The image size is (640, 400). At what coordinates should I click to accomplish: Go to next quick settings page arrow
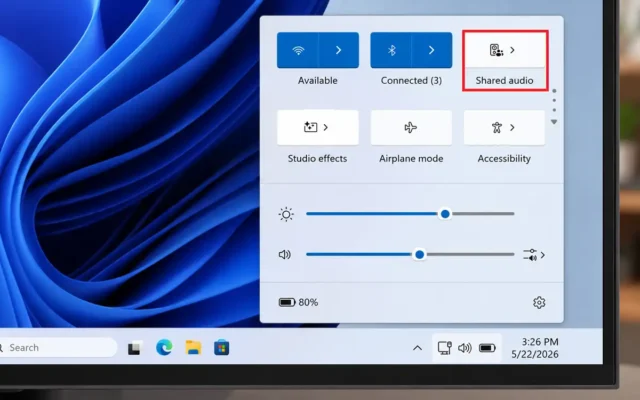click(554, 122)
